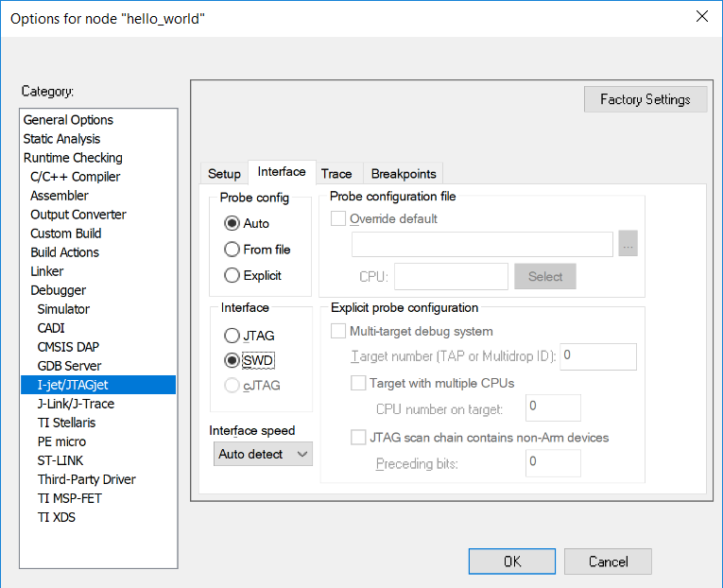
Task: Click the browse ellipsis button
Action: (628, 244)
